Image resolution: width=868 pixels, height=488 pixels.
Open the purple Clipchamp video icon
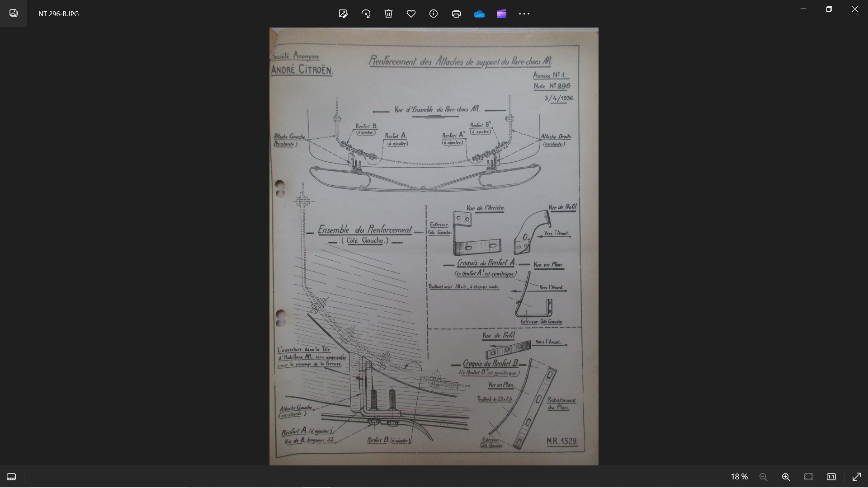tap(502, 14)
